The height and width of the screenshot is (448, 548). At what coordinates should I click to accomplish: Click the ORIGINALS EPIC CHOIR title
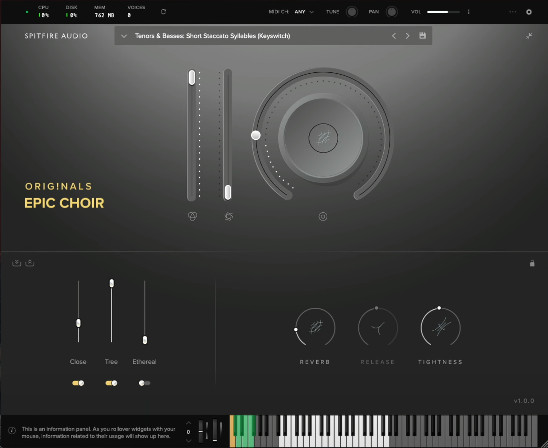(64, 196)
